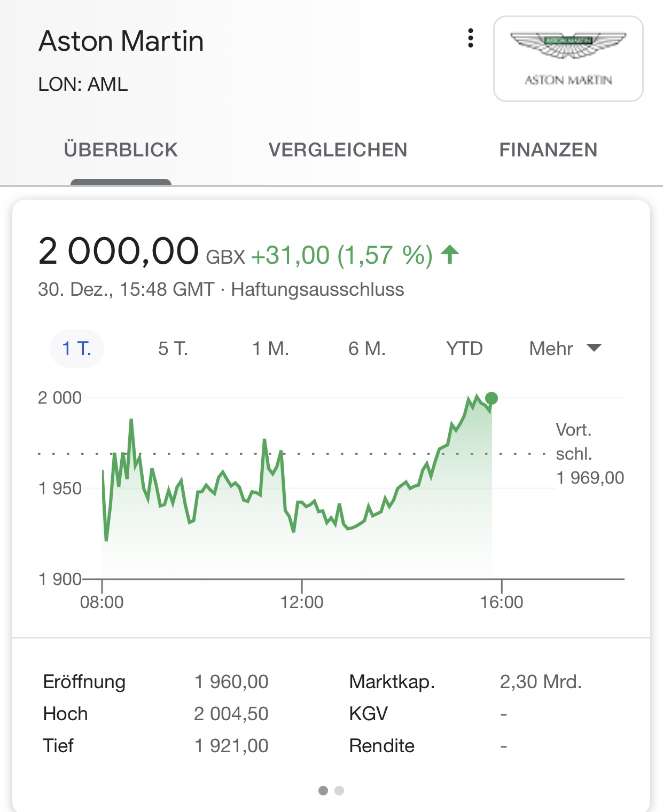Image resolution: width=663 pixels, height=812 pixels.
Task: Open the three-dot more options menu
Action: pyautogui.click(x=470, y=38)
